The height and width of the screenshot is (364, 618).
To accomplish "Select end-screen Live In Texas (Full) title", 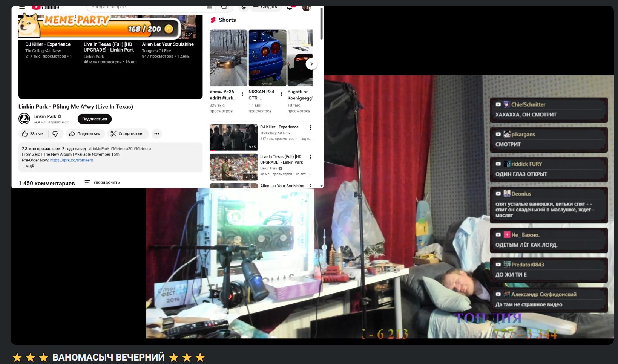I will [109, 47].
